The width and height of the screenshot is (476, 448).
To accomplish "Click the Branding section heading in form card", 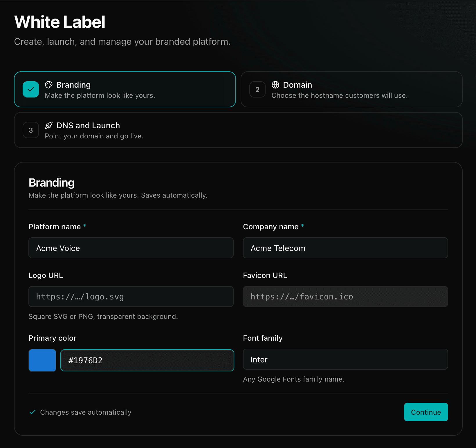I will 52,183.
